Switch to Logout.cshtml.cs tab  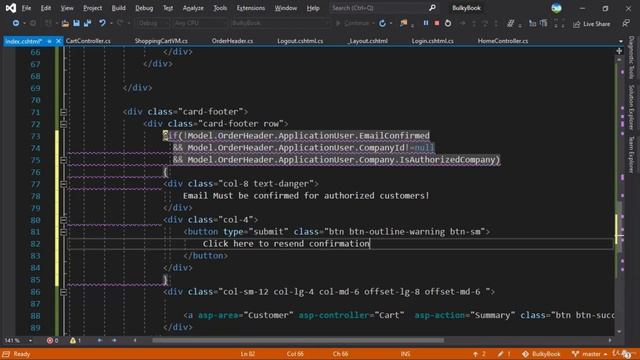click(x=300, y=41)
